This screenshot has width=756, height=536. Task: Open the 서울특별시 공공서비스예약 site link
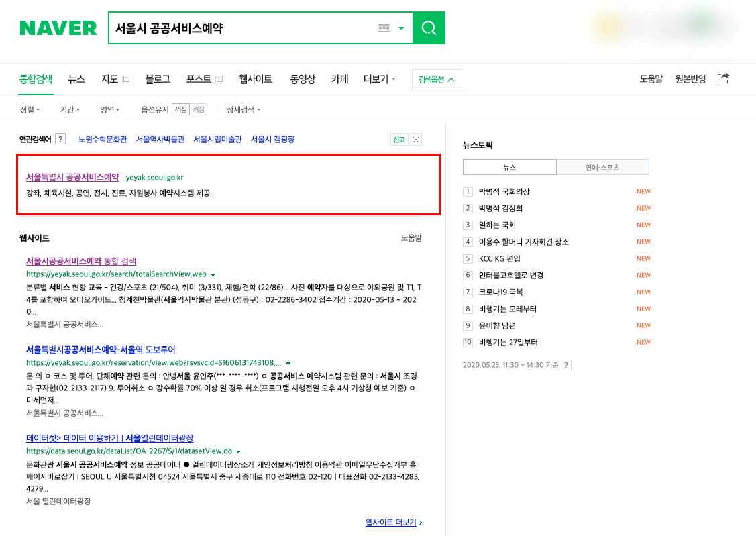(x=72, y=177)
